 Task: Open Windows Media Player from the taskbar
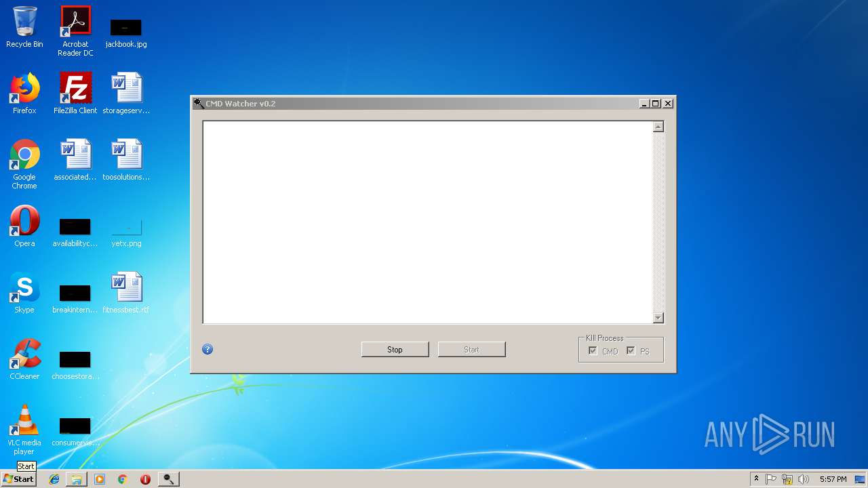click(x=100, y=479)
